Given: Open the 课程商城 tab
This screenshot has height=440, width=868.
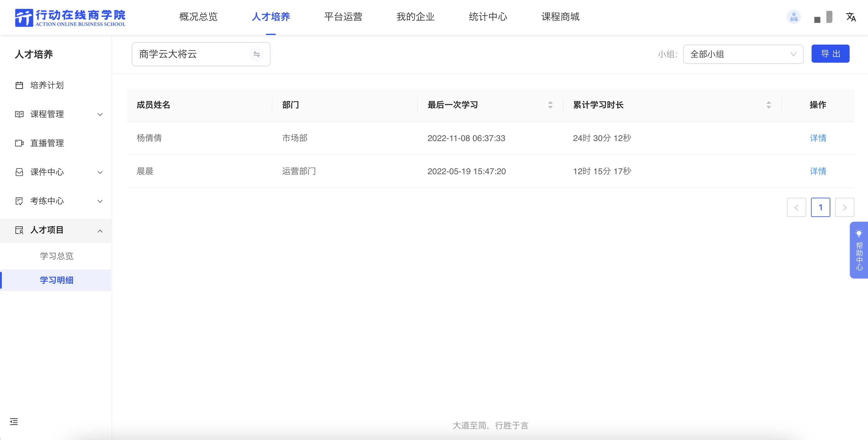Looking at the screenshot, I should [560, 17].
